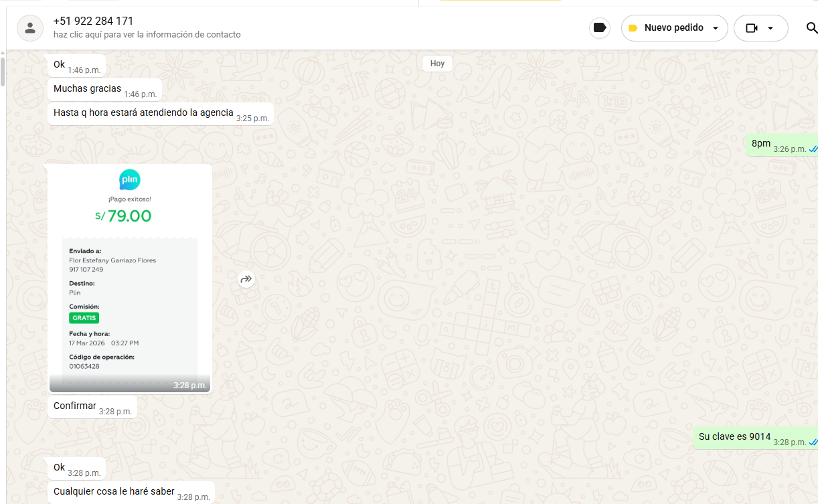Viewport: 818px width, 504px height.
Task: Click the chat scrollbar on the left edge
Action: (3, 72)
